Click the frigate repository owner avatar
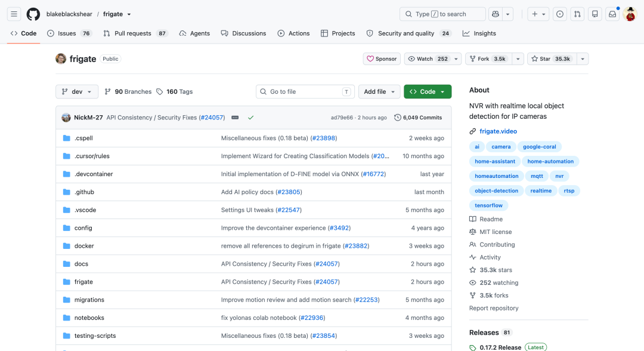This screenshot has height=351, width=644. click(61, 59)
